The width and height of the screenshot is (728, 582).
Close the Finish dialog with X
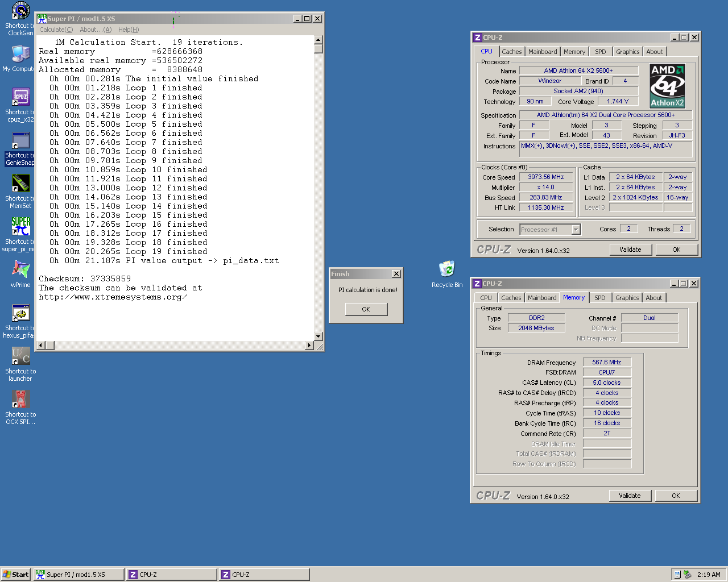396,274
